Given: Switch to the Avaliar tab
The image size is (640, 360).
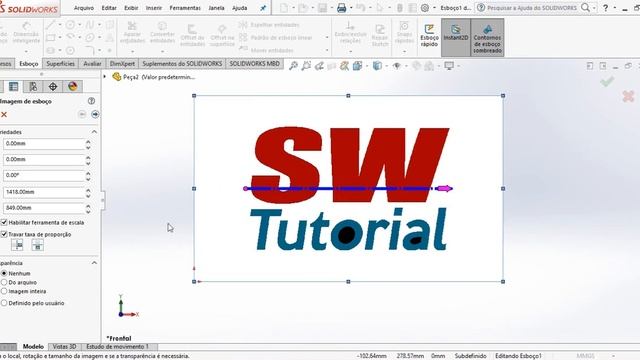Looking at the screenshot, I should pyautogui.click(x=92, y=64).
